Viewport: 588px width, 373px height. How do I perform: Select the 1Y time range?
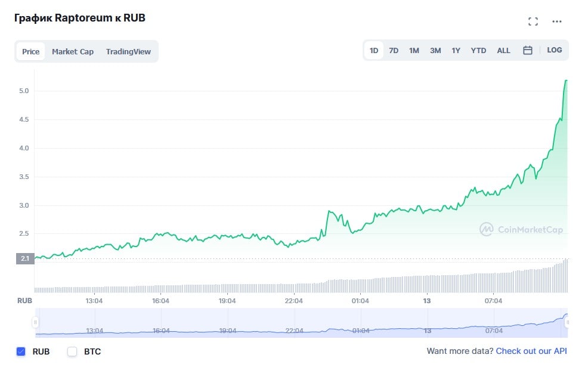pos(456,50)
